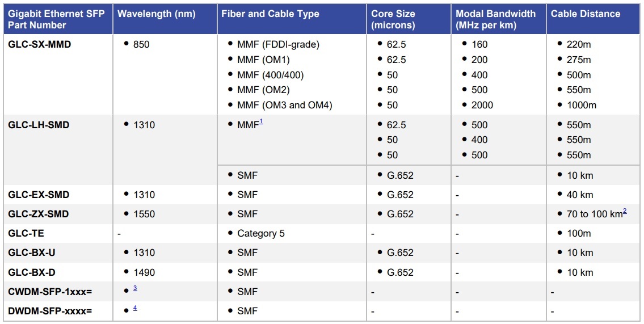Viewport: 644px width, 324px height.
Task: Click footnote 1 link next to MMF
Action: pos(261,121)
